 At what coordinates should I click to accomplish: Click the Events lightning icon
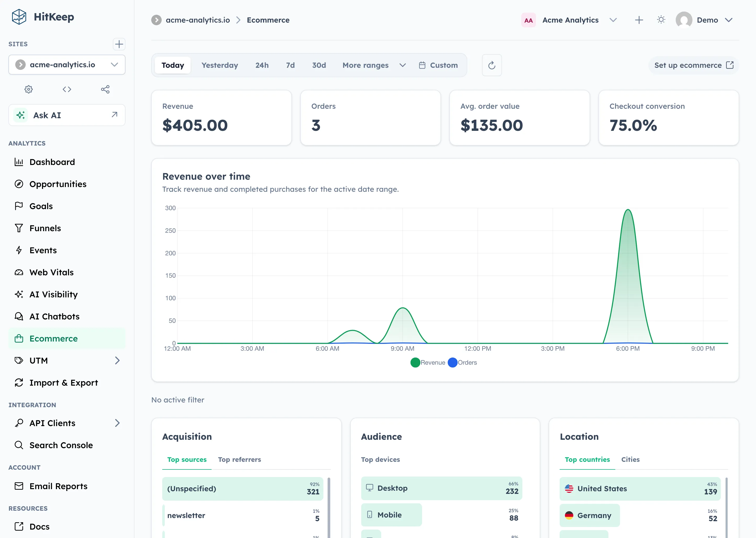19,250
